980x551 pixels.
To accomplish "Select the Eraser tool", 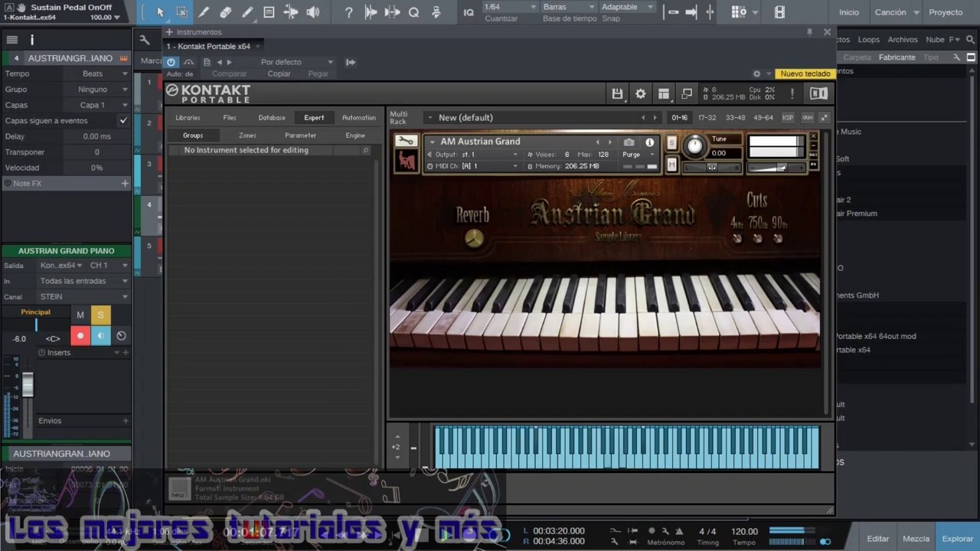I will (225, 12).
